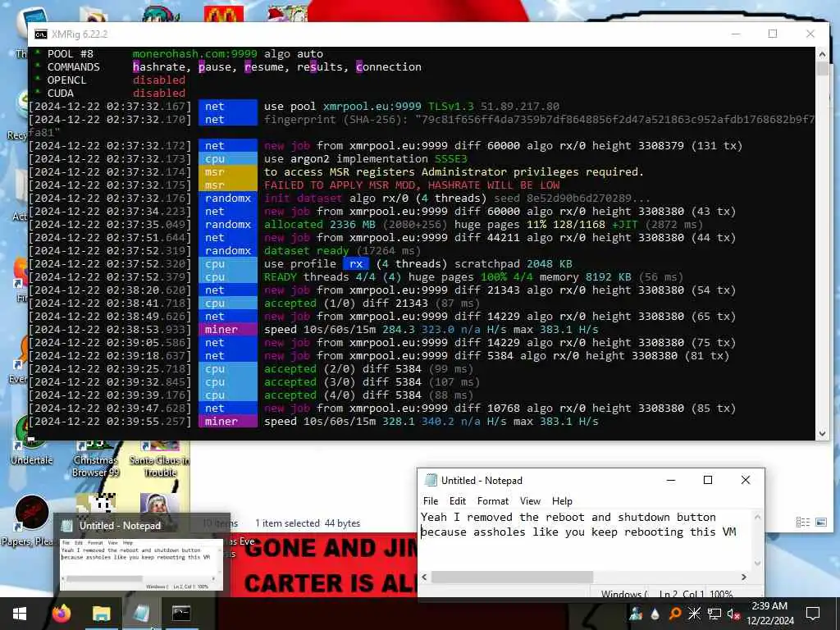Open the File menu in Notepad

click(430, 501)
